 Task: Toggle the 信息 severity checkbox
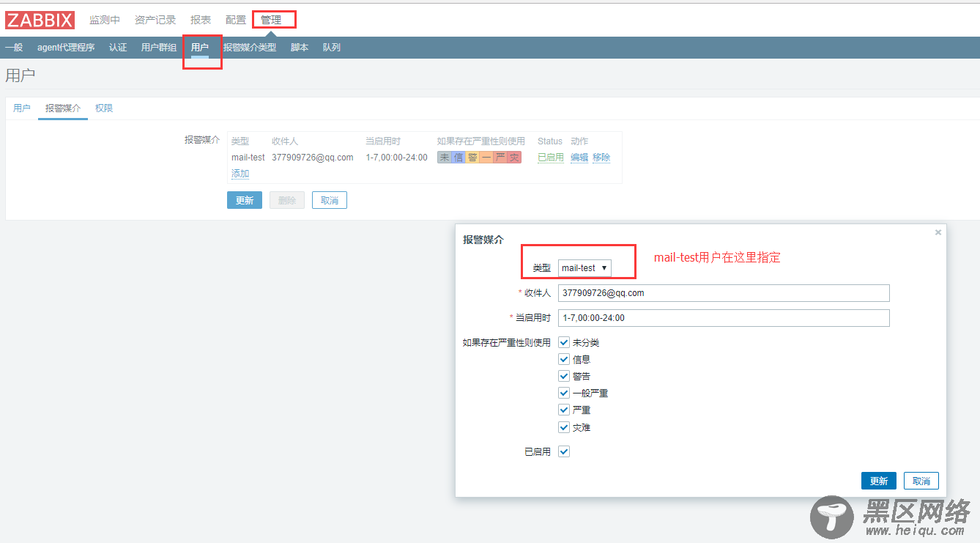(564, 359)
